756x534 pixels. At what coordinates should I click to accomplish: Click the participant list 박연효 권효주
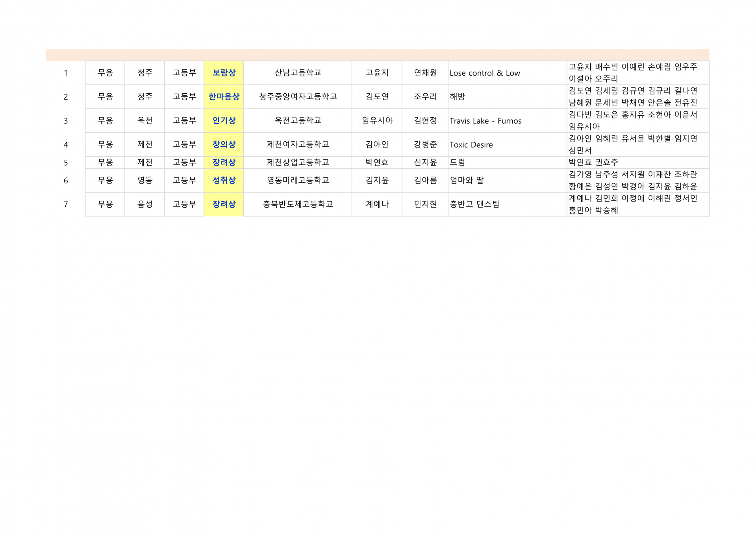point(593,163)
